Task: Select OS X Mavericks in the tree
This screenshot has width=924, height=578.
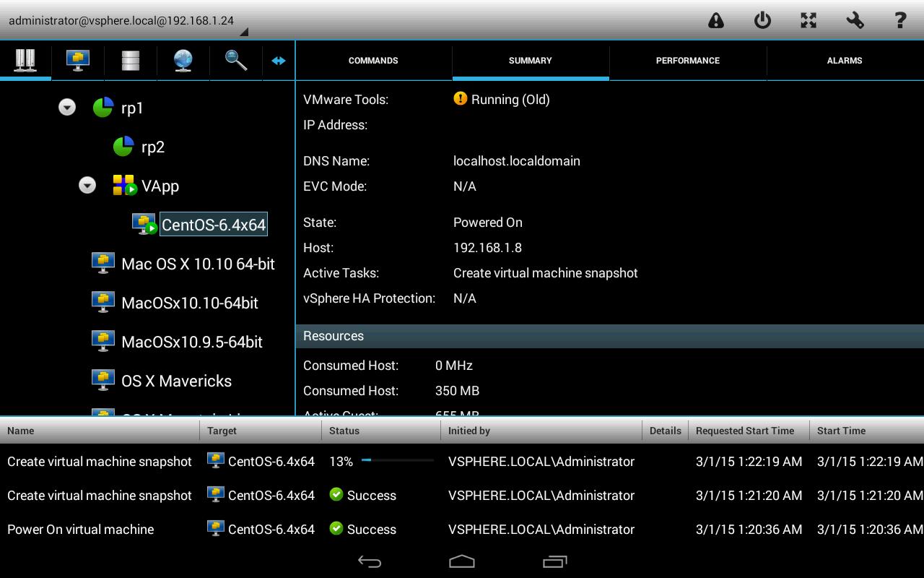Action: [x=176, y=381]
